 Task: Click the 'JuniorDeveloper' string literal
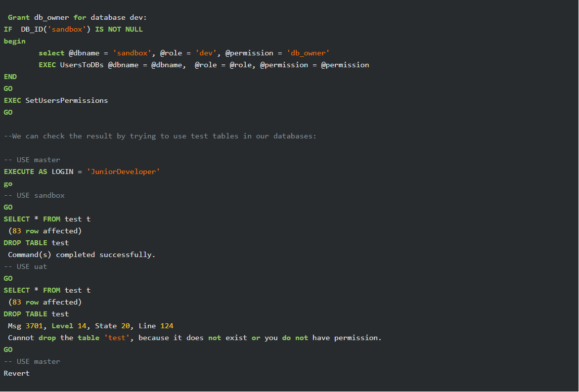click(123, 172)
